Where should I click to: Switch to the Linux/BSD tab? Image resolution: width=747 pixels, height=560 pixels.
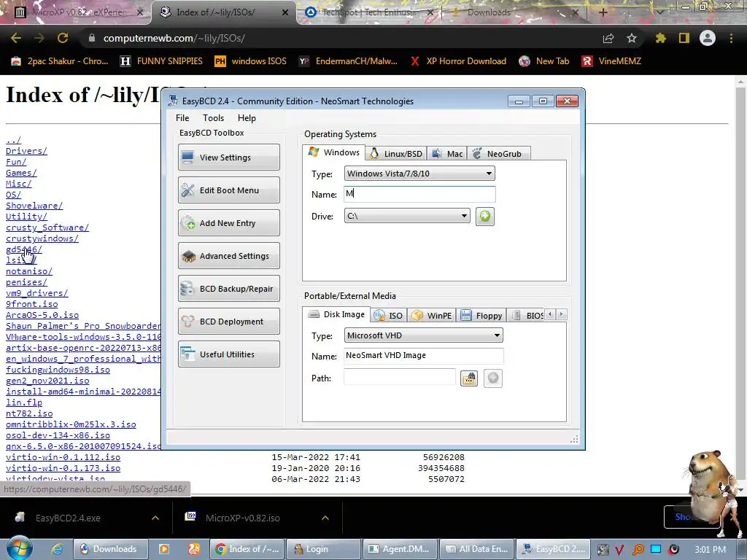(396, 154)
